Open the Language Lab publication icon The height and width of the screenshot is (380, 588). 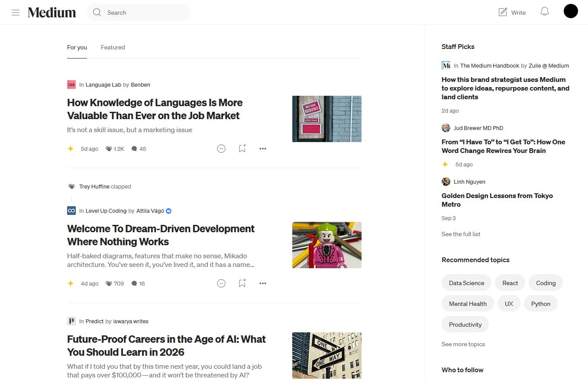click(71, 84)
